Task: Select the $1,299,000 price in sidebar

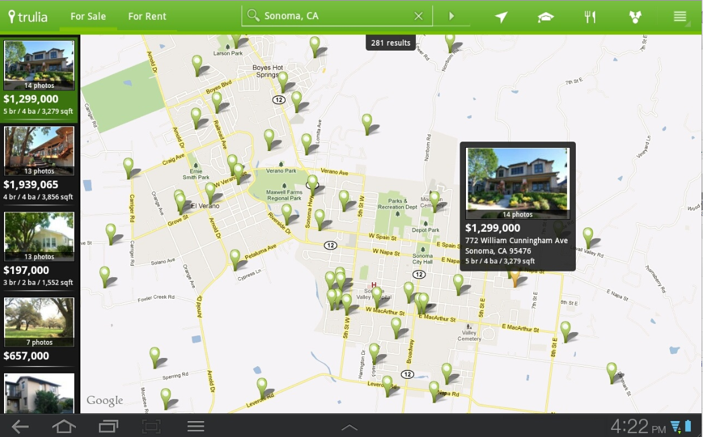Action: 31,99
